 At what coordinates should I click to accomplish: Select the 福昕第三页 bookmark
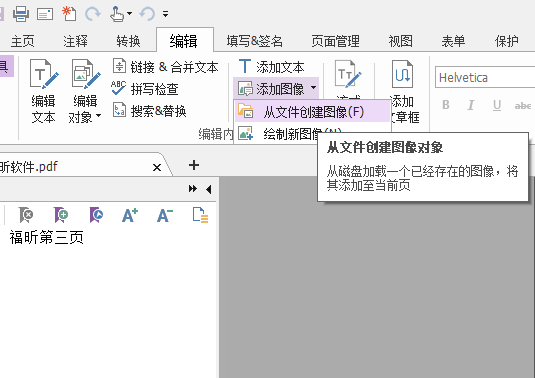(x=46, y=237)
